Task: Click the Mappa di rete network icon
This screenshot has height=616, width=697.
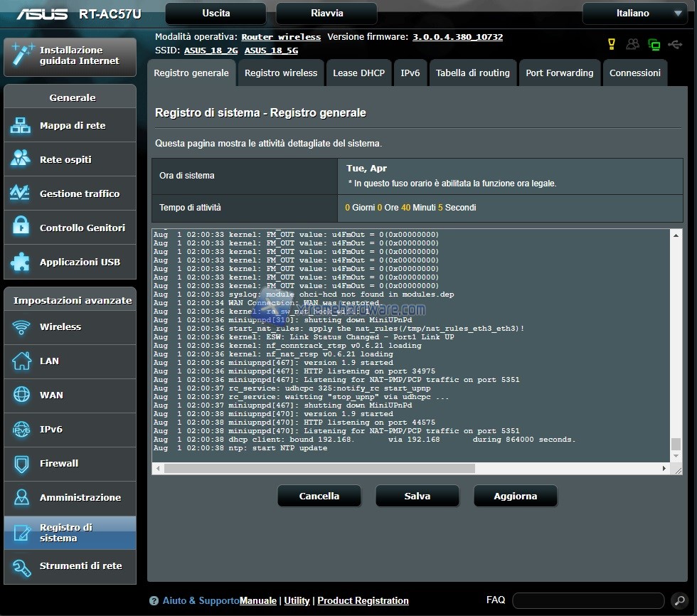Action: [x=21, y=126]
